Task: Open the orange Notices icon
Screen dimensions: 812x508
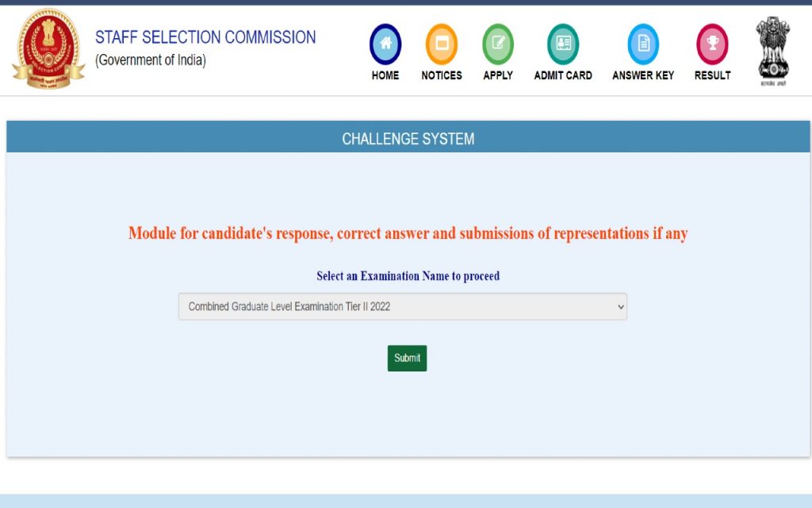Action: coord(442,44)
